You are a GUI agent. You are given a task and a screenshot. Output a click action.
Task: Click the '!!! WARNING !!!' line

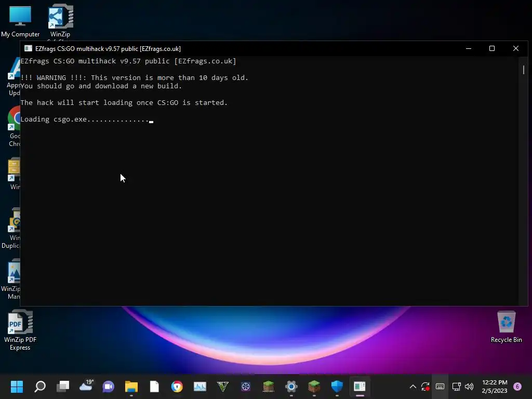coord(135,78)
